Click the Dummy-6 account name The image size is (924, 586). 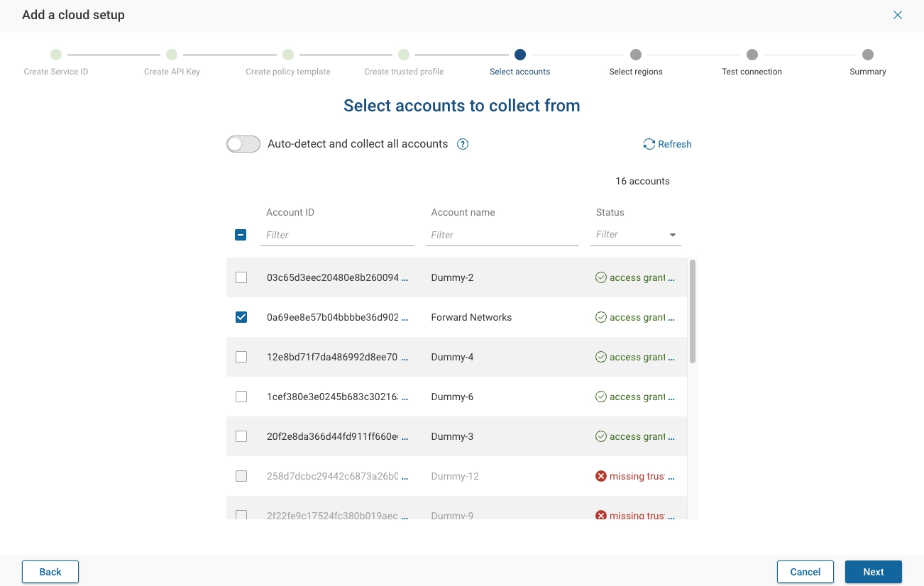tap(452, 397)
